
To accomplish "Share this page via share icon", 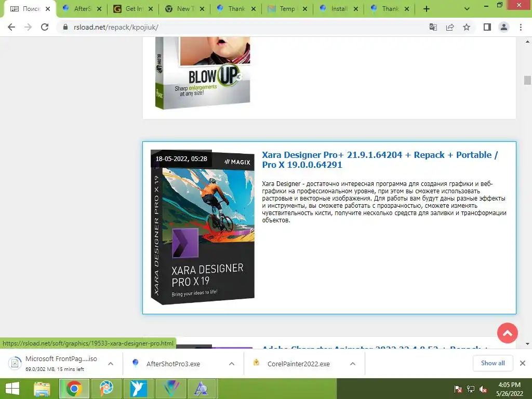I will [x=450, y=27].
